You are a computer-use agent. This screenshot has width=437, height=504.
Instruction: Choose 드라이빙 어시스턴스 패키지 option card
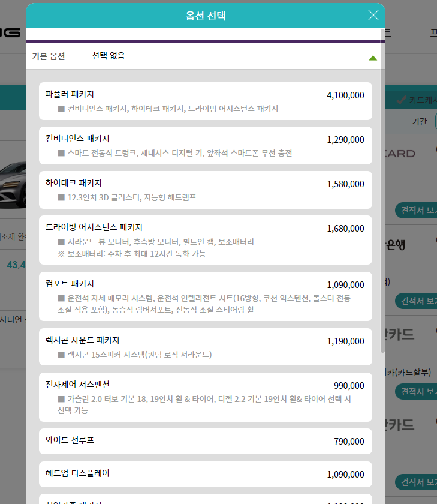[x=206, y=240]
